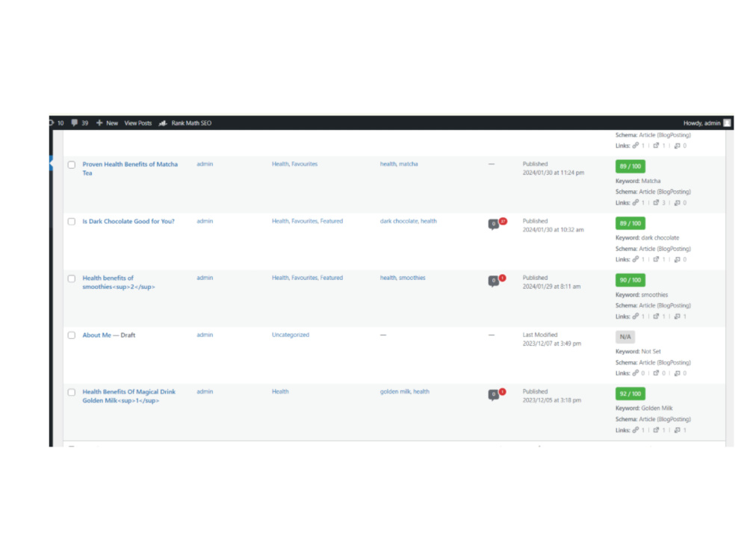Click admin avatar in top bar
This screenshot has width=747, height=560.
(x=727, y=123)
